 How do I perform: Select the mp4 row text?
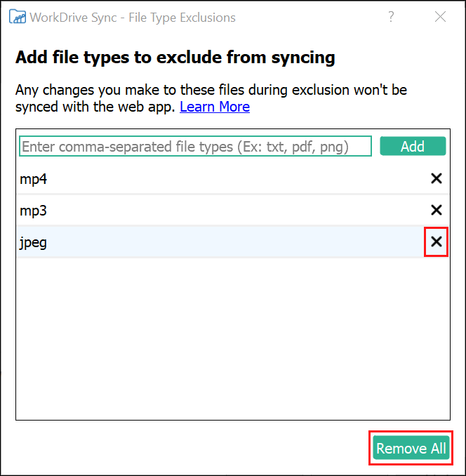pos(34,179)
